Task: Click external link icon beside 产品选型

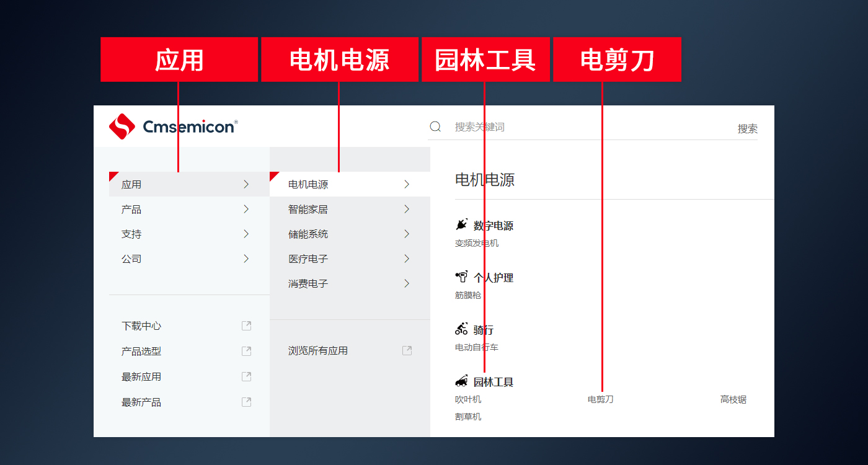Action: [246, 351]
